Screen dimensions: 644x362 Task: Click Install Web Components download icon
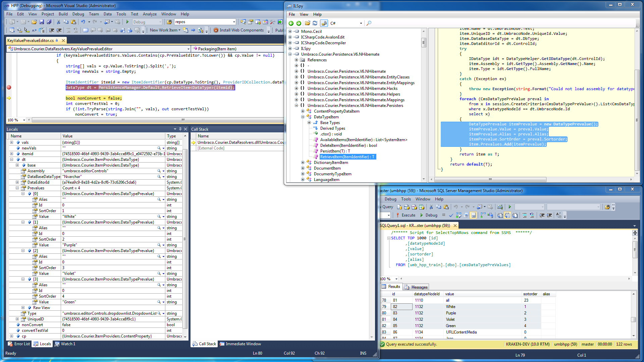point(216,31)
